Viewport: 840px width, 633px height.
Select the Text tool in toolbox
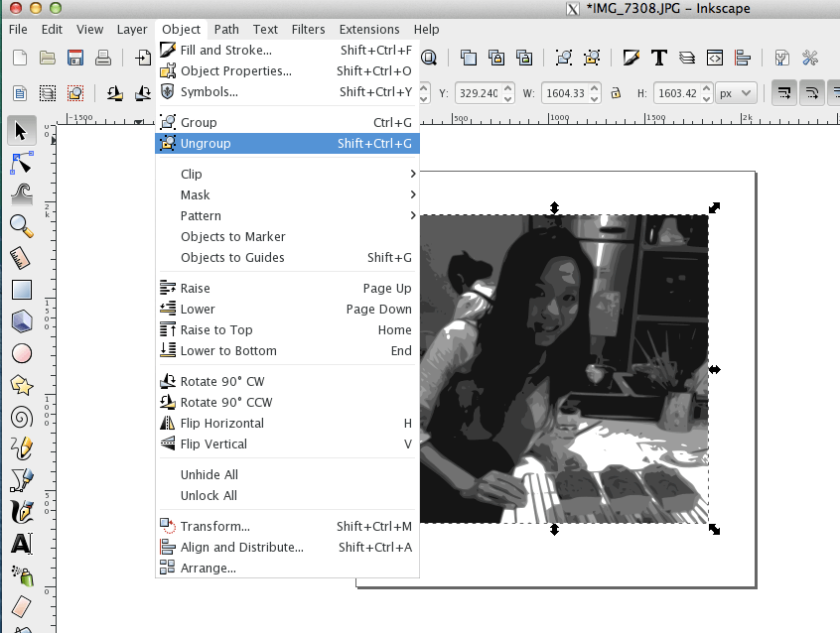coord(22,544)
